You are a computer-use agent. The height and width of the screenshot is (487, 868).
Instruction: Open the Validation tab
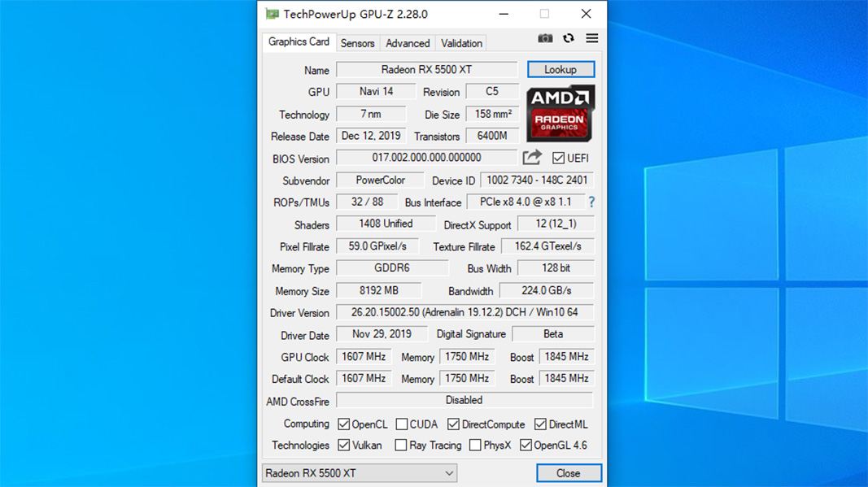coord(462,43)
